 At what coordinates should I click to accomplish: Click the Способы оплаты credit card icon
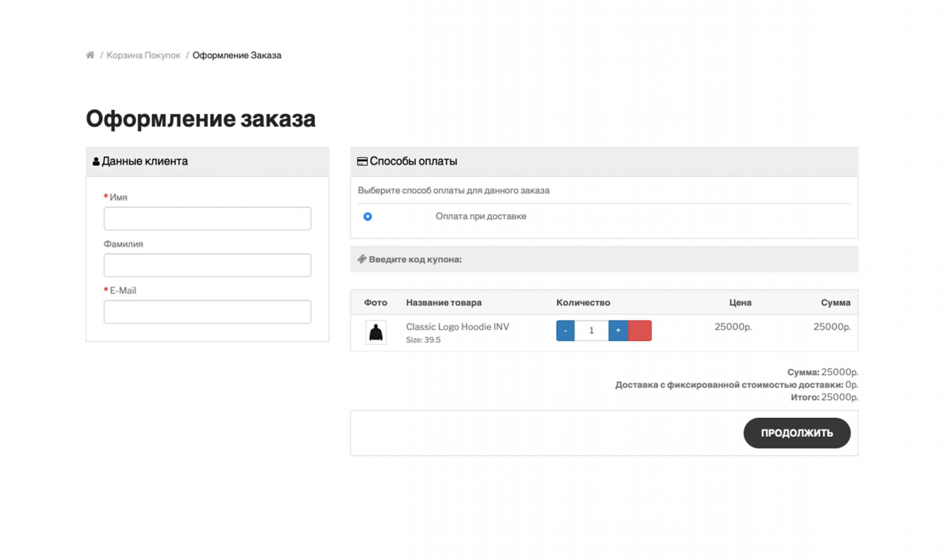coord(362,162)
